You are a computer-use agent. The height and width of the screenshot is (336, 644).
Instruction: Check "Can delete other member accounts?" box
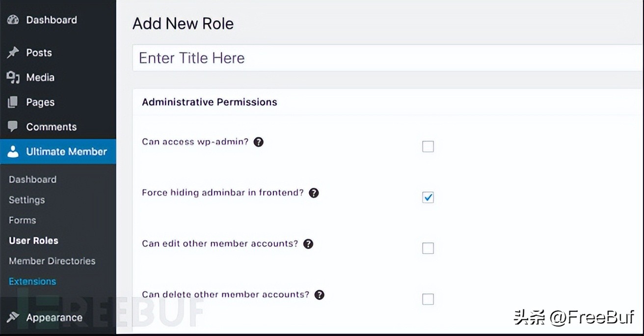[x=428, y=299]
